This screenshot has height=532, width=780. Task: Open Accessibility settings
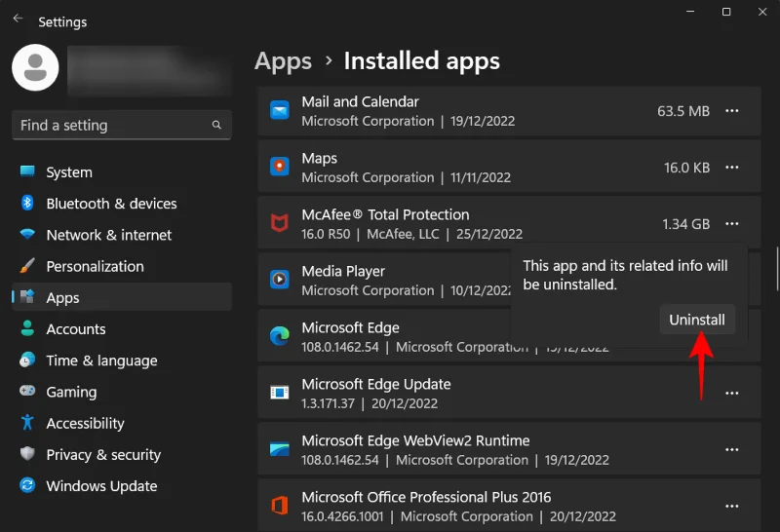click(x=122, y=423)
